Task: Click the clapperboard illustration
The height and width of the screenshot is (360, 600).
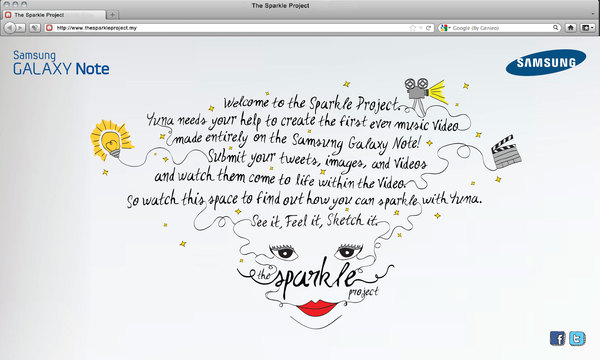Action: pyautogui.click(x=506, y=151)
